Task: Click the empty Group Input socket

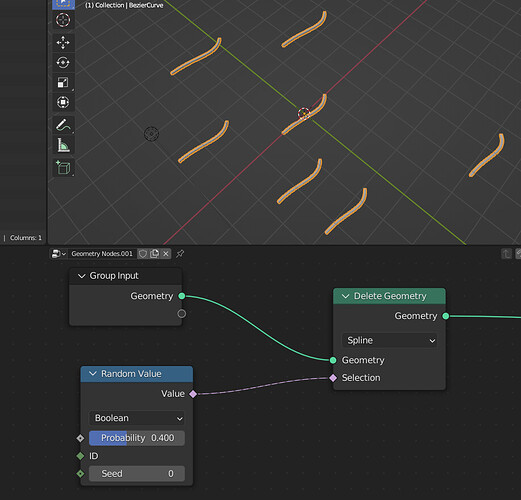Action: tap(182, 314)
